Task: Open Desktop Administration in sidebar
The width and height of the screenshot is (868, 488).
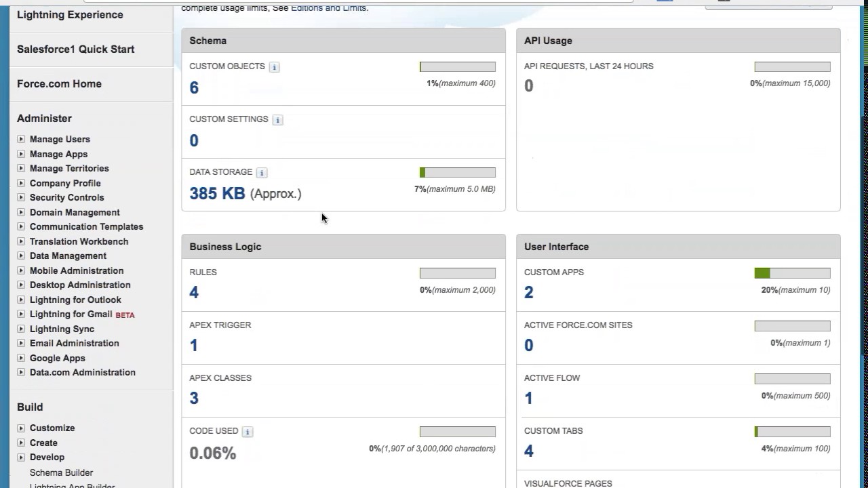Action: click(x=80, y=285)
